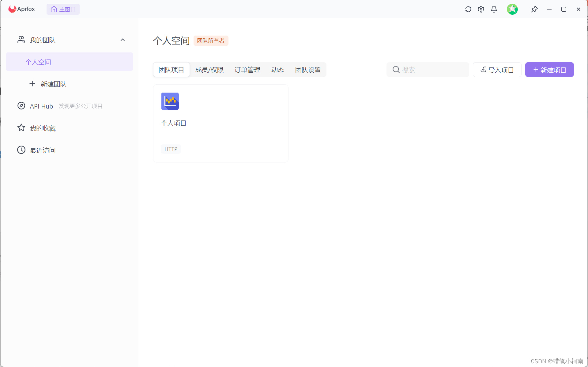Viewport: 588px width, 367px height.
Task: Click the pin window icon
Action: 534,9
